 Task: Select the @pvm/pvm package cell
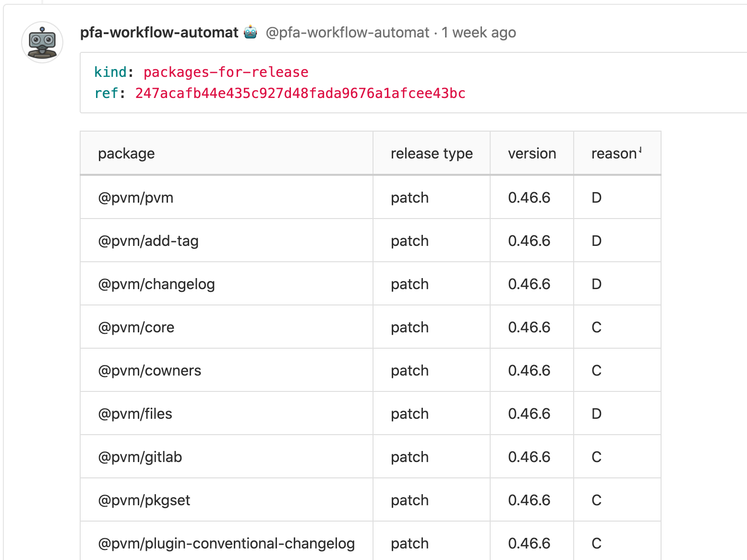(x=227, y=197)
